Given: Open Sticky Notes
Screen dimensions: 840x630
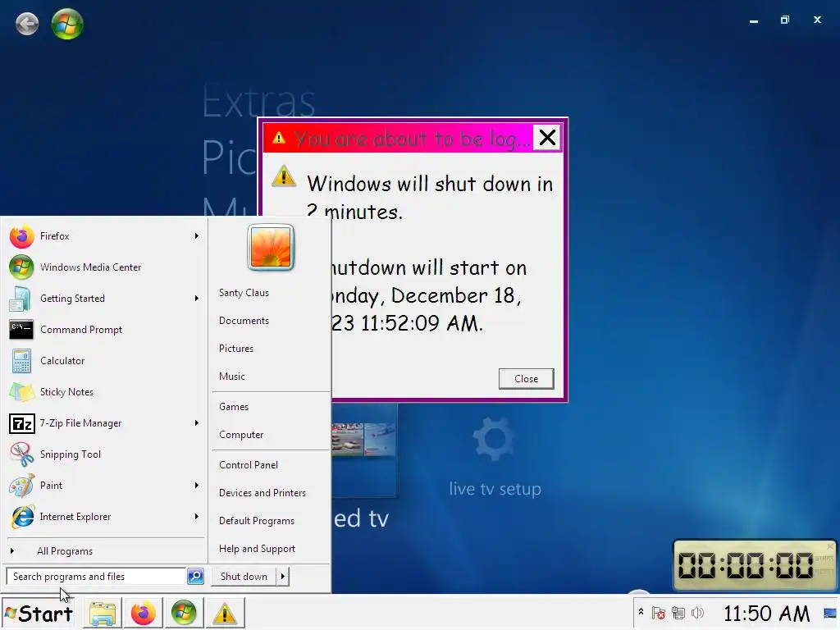Looking at the screenshot, I should pos(104,391).
